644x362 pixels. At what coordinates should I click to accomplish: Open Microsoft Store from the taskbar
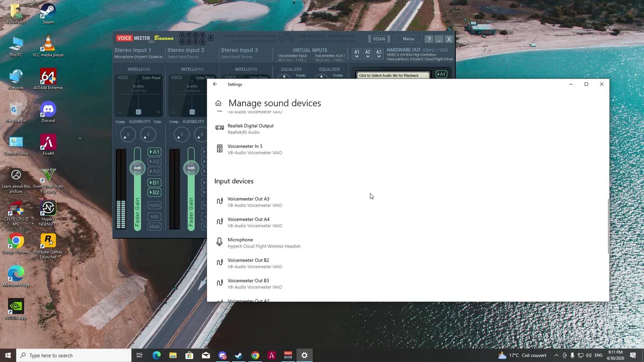pyautogui.click(x=189, y=355)
